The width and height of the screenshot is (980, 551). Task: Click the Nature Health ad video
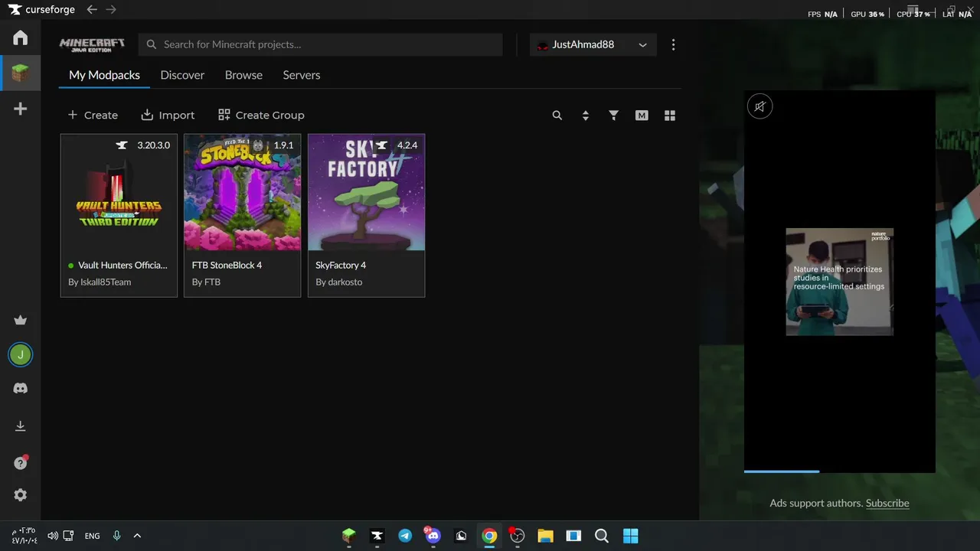click(x=840, y=282)
